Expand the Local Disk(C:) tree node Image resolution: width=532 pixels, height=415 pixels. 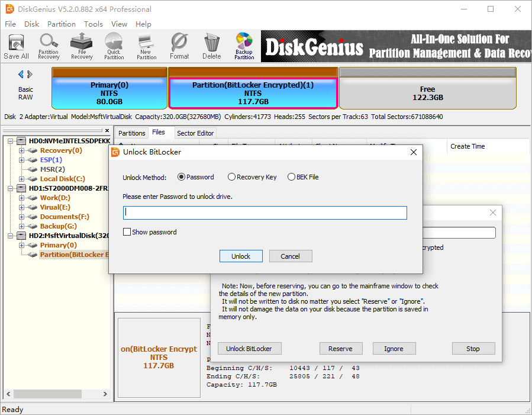click(x=22, y=179)
